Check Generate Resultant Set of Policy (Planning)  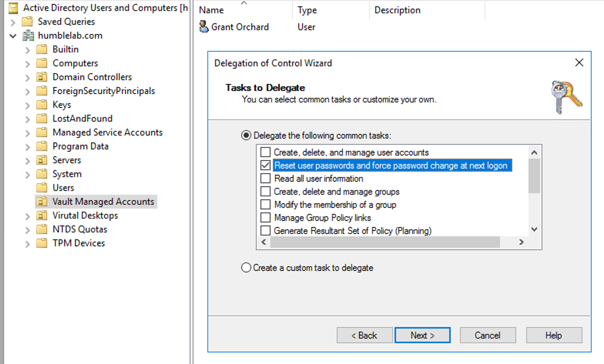[x=265, y=231]
